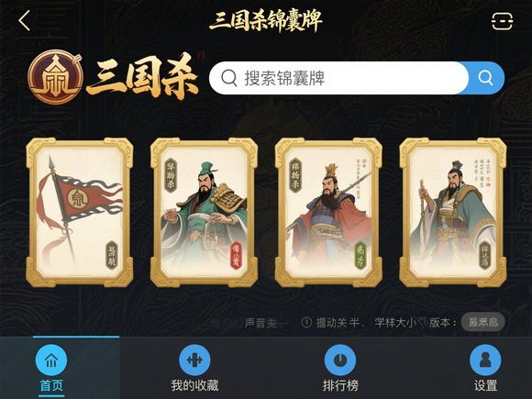
Task: Tap the 设置 tab label
Action: tap(485, 385)
